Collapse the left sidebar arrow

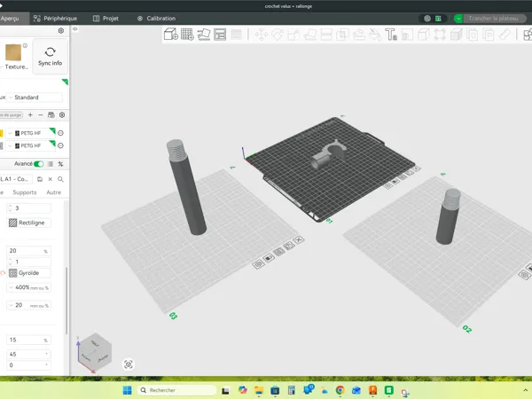point(75,29)
